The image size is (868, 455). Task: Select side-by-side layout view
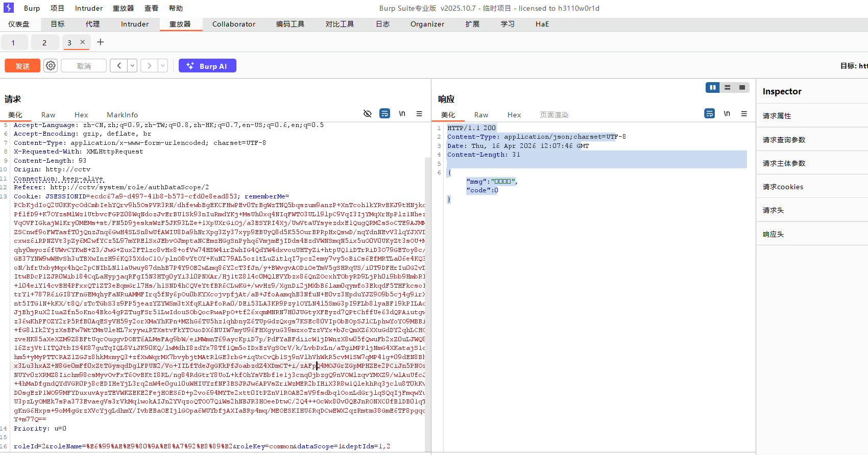713,88
